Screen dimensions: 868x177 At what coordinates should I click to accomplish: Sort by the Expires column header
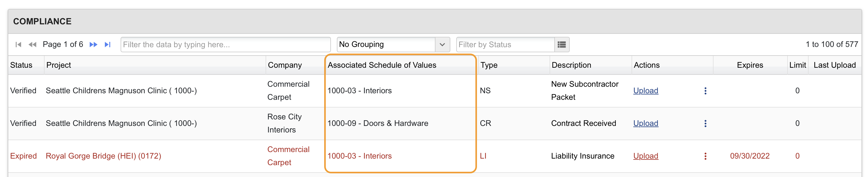pos(750,65)
